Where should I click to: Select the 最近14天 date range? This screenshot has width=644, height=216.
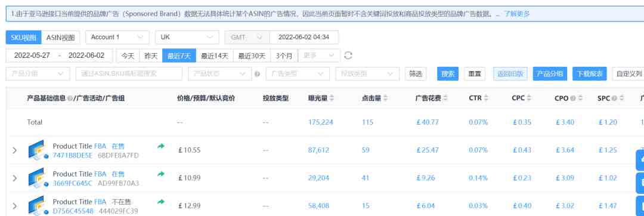click(215, 55)
